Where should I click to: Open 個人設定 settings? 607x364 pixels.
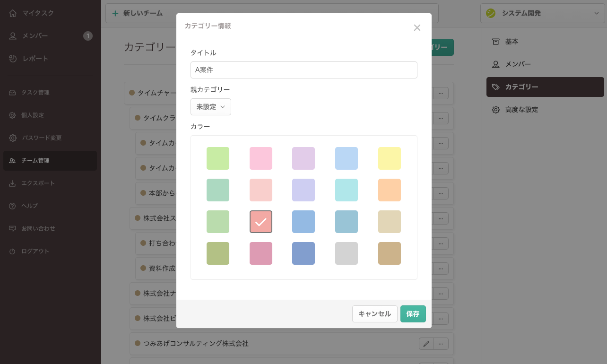coord(33,115)
